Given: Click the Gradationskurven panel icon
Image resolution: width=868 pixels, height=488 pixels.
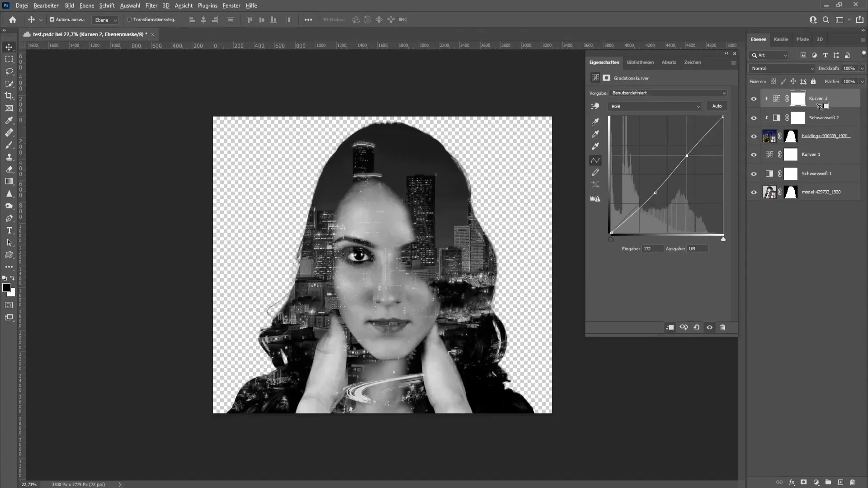Looking at the screenshot, I should [595, 78].
